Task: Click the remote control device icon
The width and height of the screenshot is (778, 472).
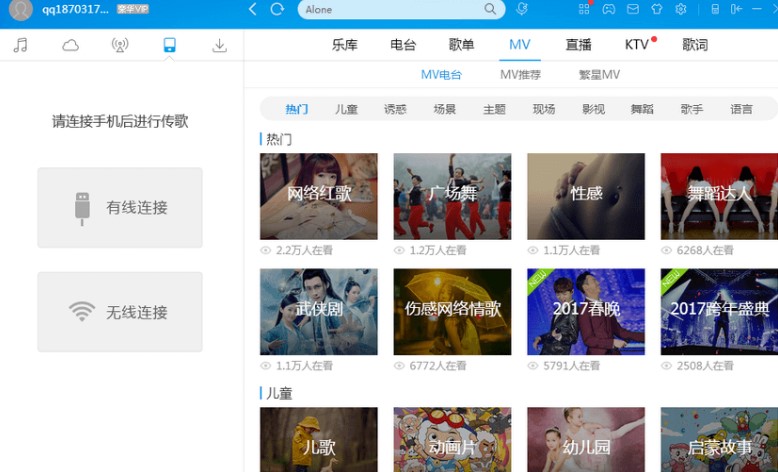Action: (715, 9)
